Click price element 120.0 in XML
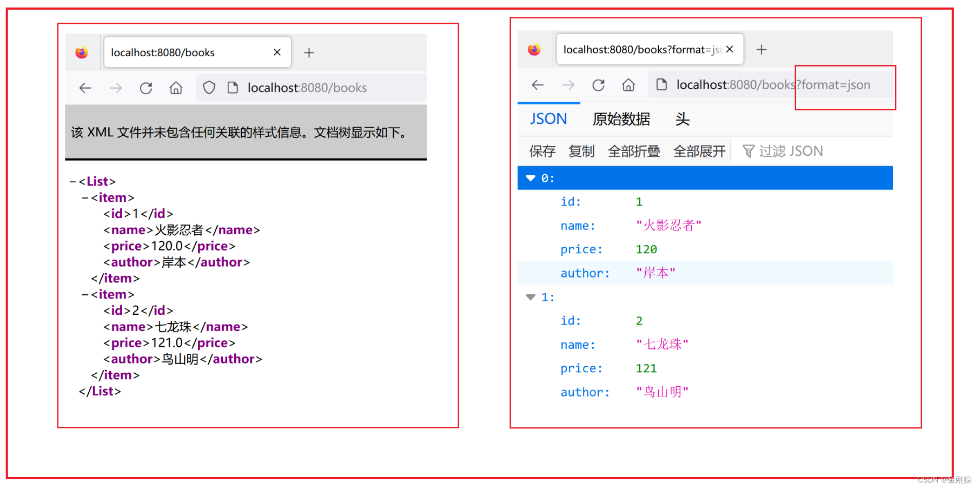 coord(169,246)
